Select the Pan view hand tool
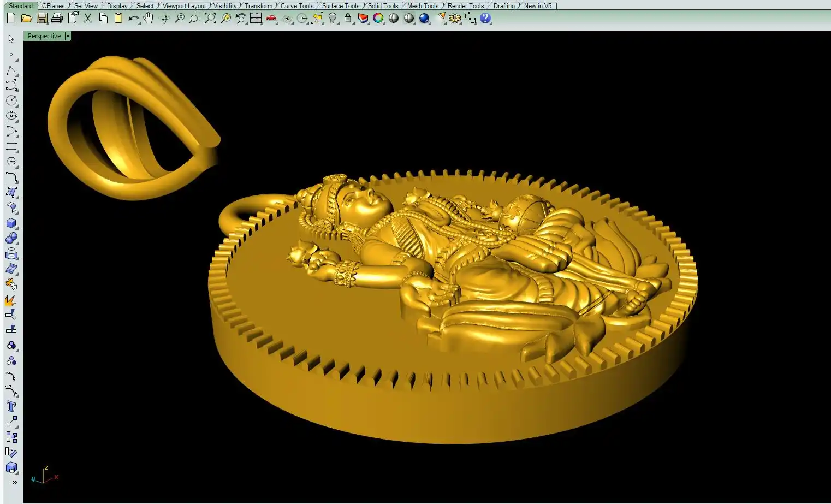The height and width of the screenshot is (504, 831). coord(148,19)
